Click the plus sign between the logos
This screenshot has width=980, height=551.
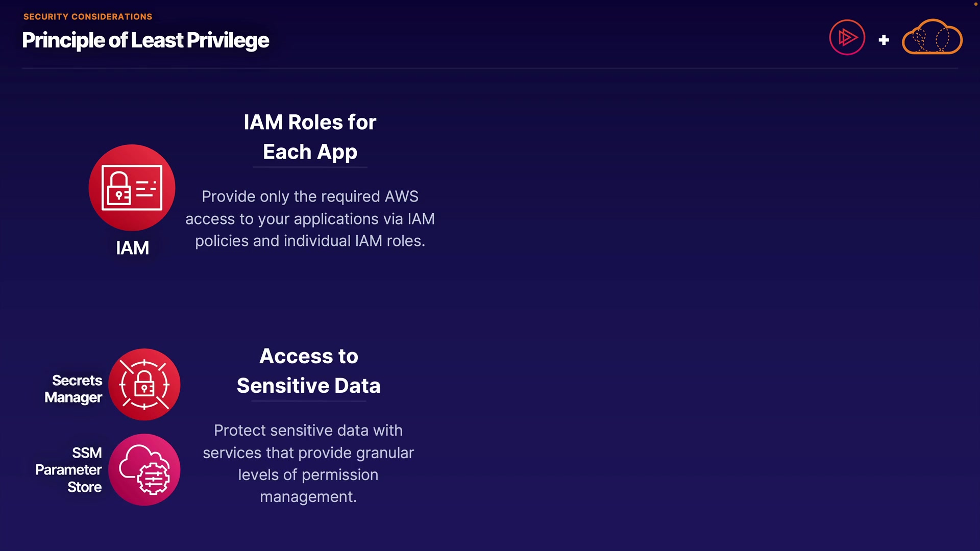(x=884, y=40)
